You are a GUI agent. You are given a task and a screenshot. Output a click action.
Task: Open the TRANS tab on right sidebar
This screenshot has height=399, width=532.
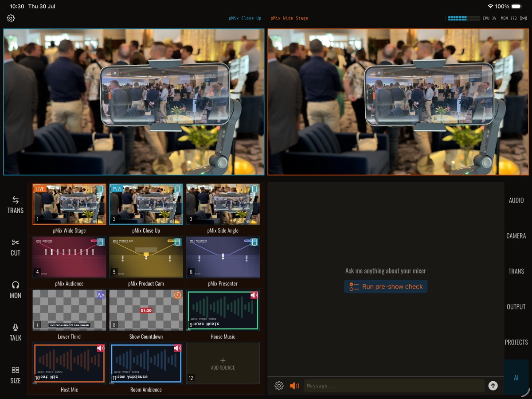tap(516, 271)
